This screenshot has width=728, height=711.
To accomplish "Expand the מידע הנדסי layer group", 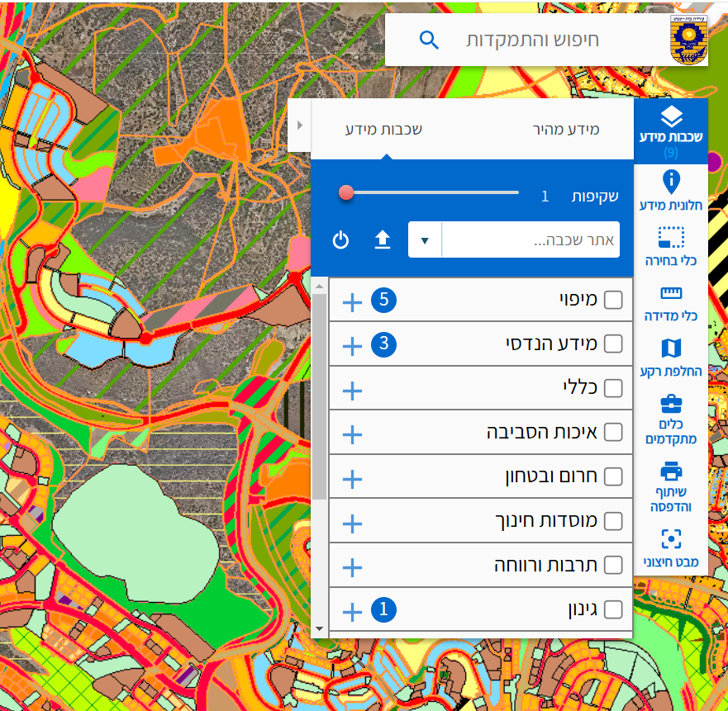I will point(352,347).
